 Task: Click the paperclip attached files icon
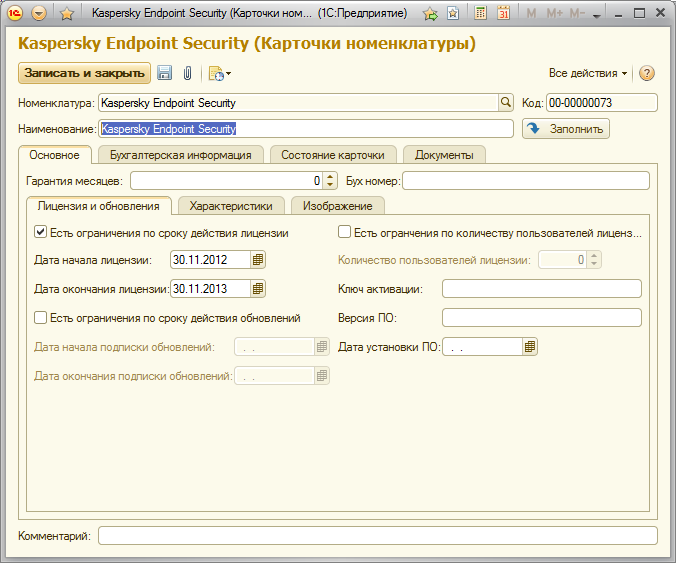click(187, 73)
